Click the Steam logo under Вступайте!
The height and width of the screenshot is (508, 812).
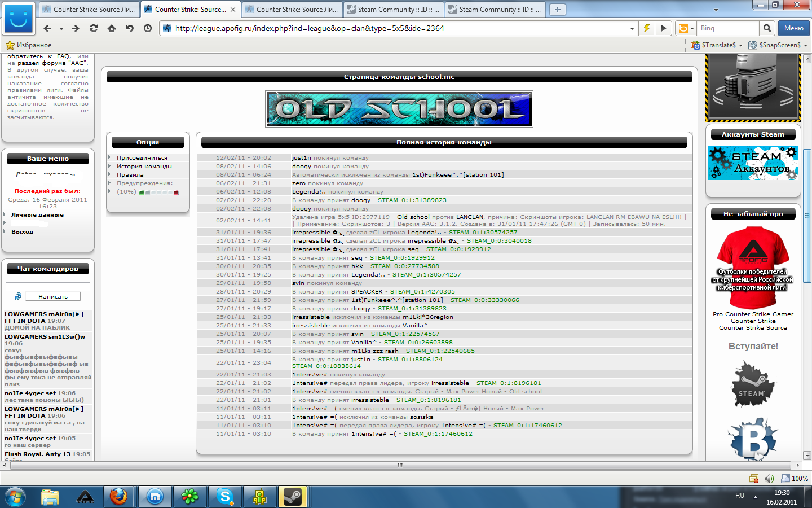click(x=752, y=384)
